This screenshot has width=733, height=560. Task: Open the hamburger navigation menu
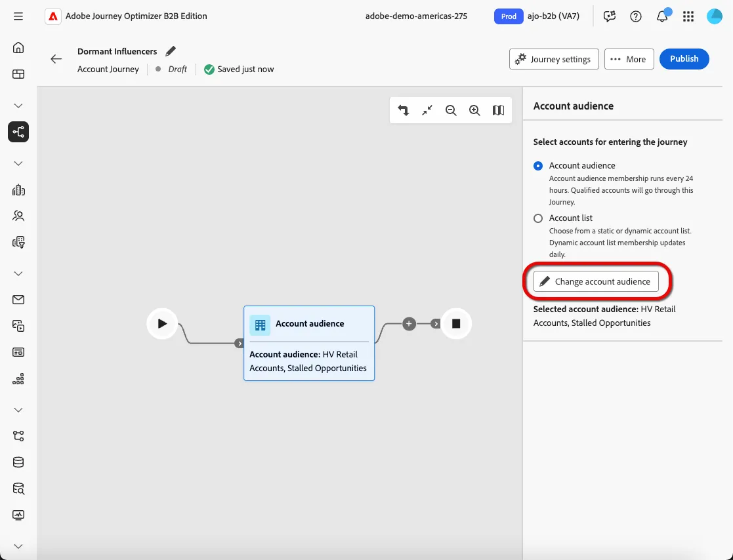(18, 16)
